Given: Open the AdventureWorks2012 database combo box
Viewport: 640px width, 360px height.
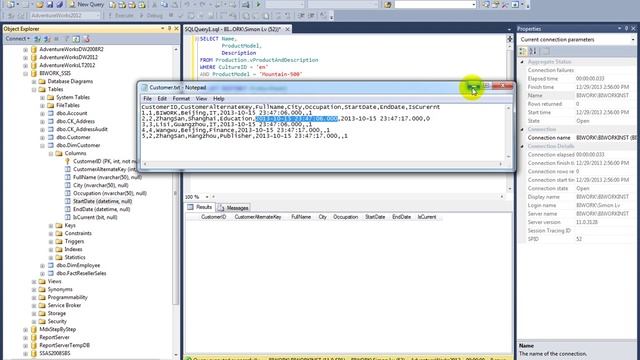Looking at the screenshot, I should coord(65,16).
